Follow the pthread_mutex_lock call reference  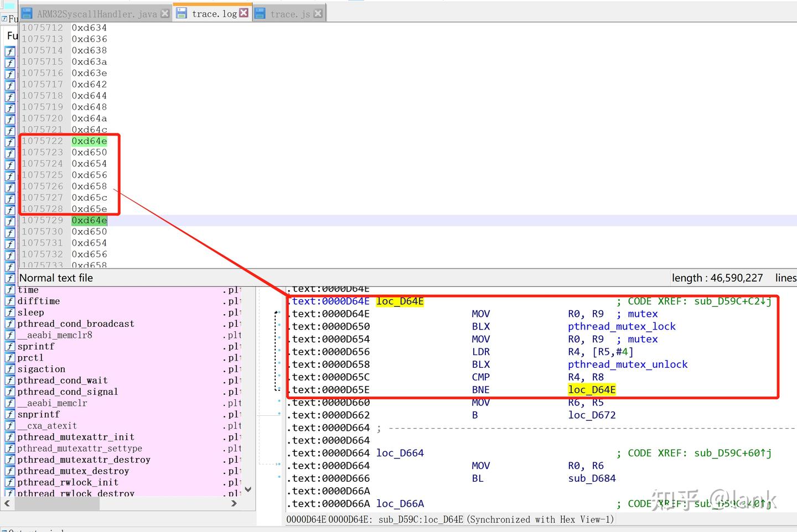(622, 326)
